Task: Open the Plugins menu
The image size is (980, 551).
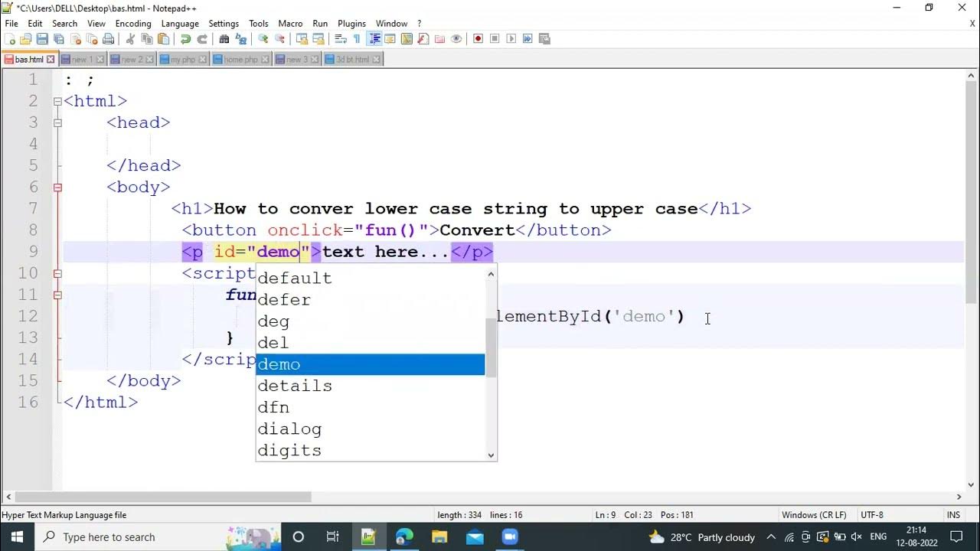Action: (x=351, y=24)
